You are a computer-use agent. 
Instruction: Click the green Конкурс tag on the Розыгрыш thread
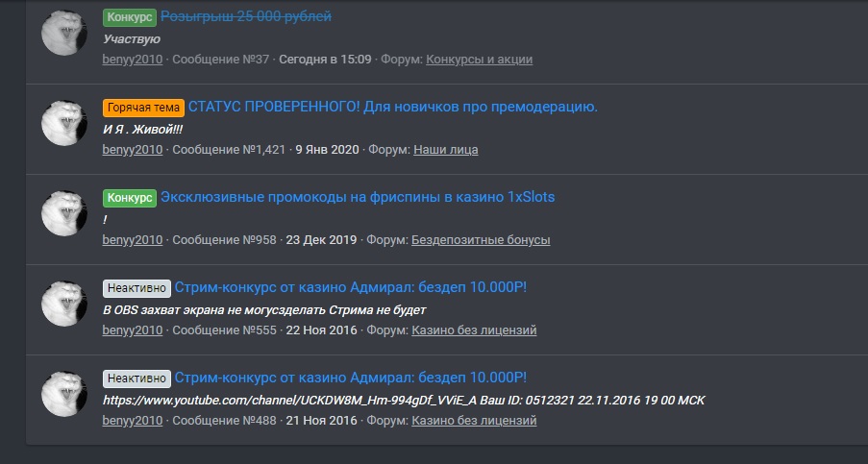pyautogui.click(x=129, y=17)
